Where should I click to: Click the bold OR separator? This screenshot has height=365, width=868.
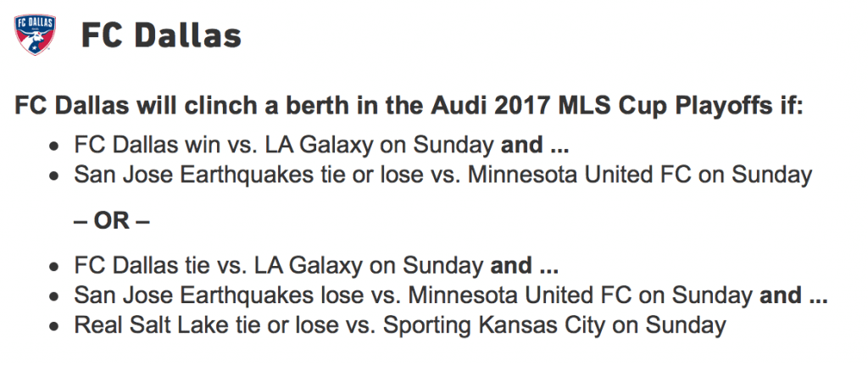pyautogui.click(x=112, y=221)
